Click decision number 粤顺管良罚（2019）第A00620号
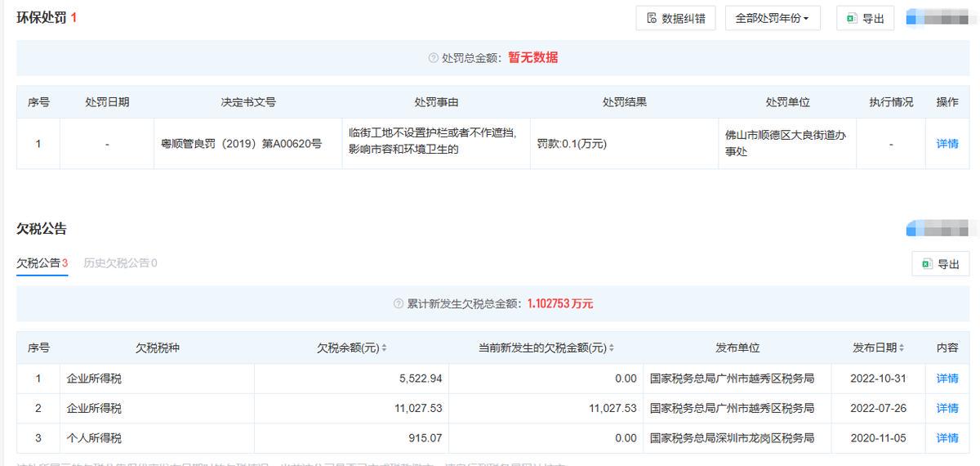The image size is (980, 466). pyautogui.click(x=242, y=144)
